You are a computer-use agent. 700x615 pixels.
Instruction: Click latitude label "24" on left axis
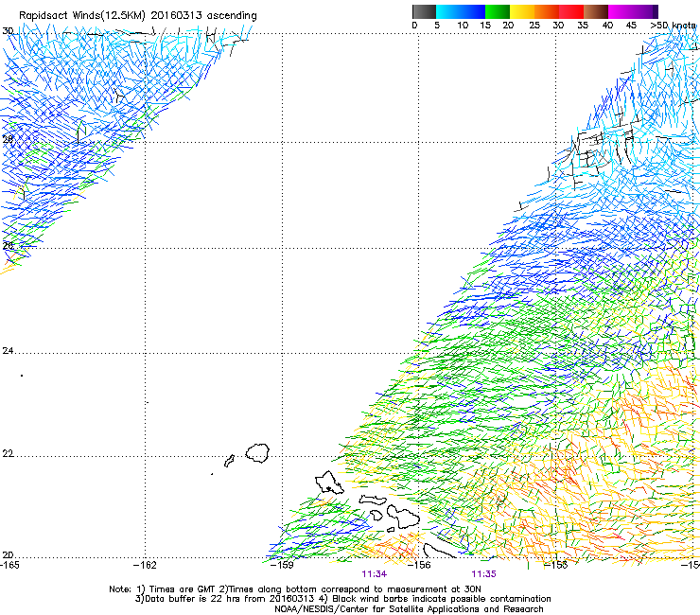tap(8, 351)
